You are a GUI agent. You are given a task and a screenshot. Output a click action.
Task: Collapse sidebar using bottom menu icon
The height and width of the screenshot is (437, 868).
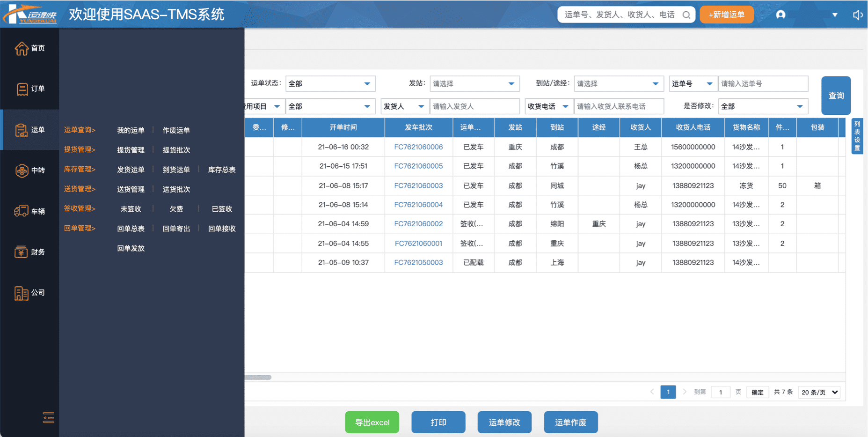(x=48, y=417)
